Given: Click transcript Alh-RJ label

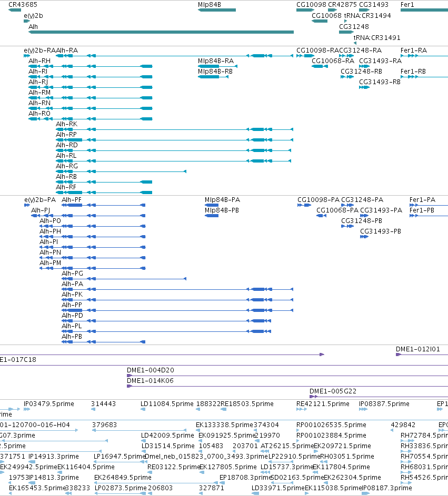Looking at the screenshot, I should coord(38,82).
